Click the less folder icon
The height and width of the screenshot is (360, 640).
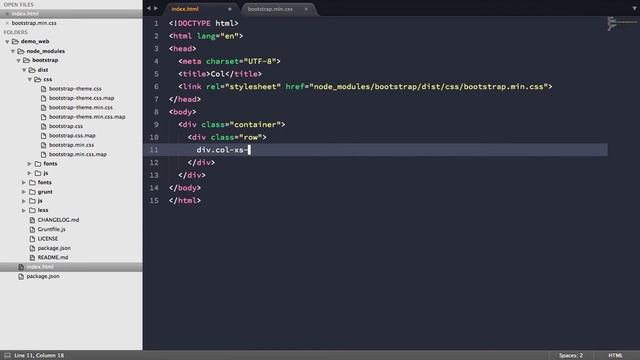32,210
